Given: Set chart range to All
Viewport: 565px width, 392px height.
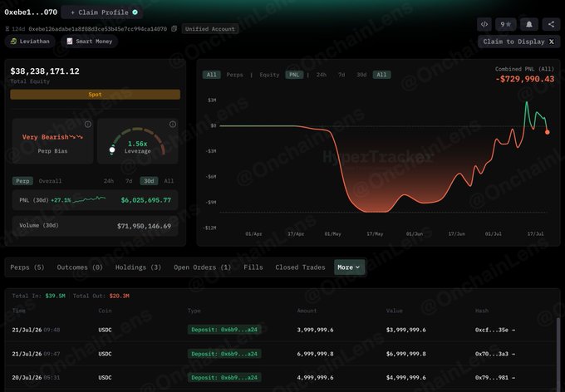Looking at the screenshot, I should (381, 75).
